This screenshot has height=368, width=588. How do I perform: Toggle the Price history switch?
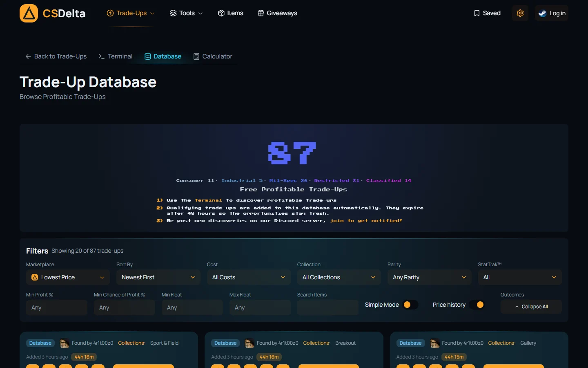pos(477,305)
